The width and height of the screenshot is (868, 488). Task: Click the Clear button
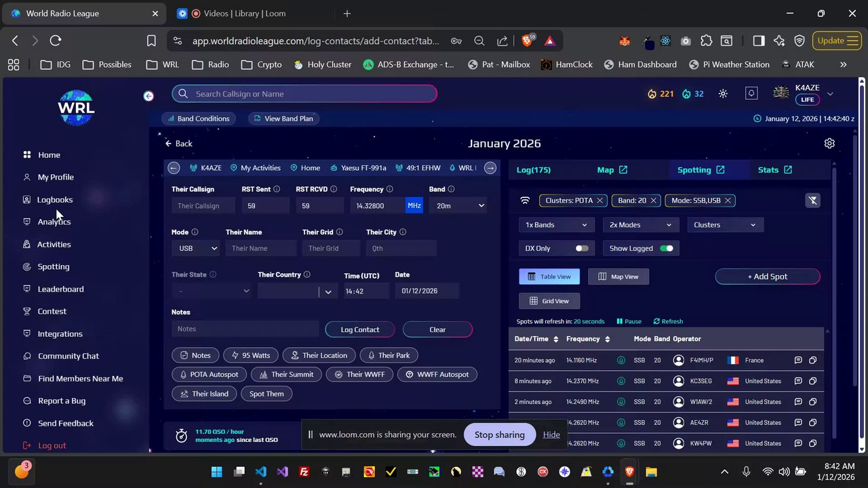pyautogui.click(x=437, y=329)
